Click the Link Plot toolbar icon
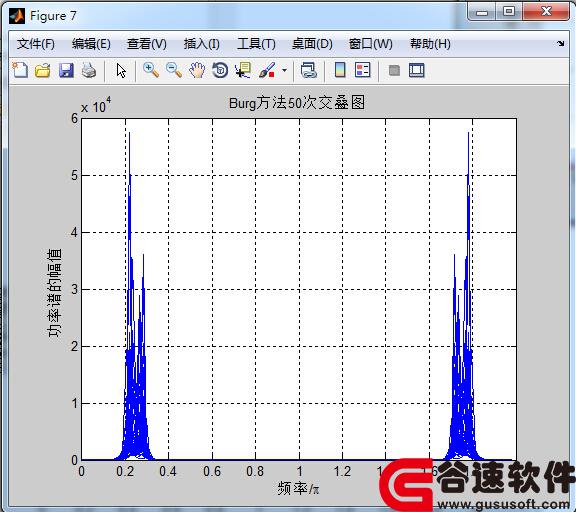 point(308,70)
